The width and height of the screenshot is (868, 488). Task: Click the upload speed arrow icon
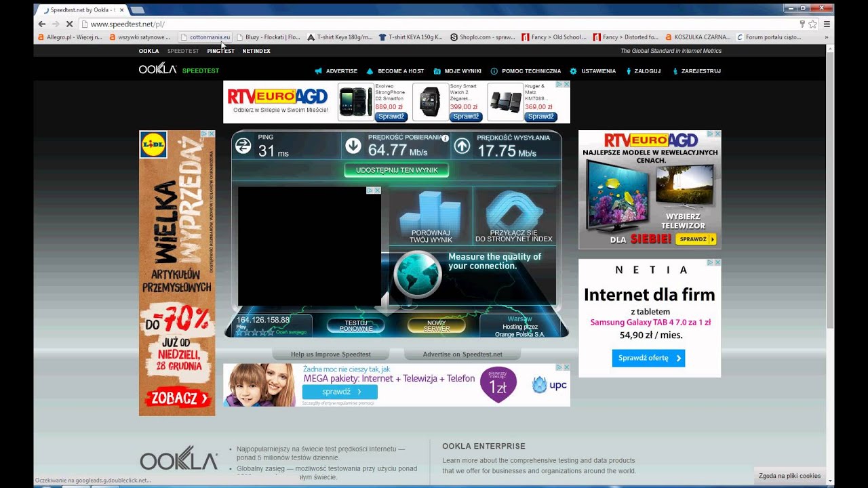(x=462, y=146)
